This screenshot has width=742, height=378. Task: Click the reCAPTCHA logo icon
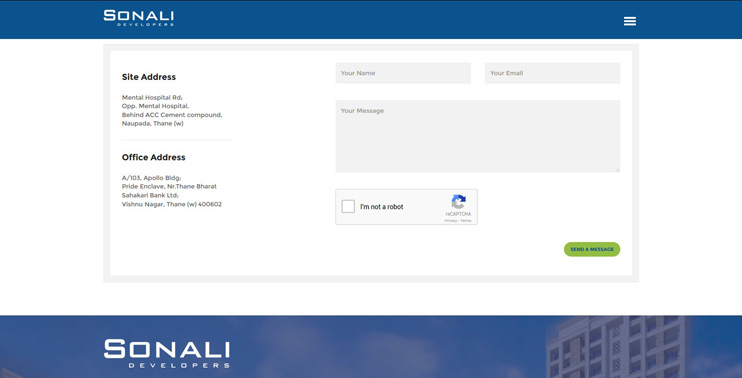click(458, 202)
